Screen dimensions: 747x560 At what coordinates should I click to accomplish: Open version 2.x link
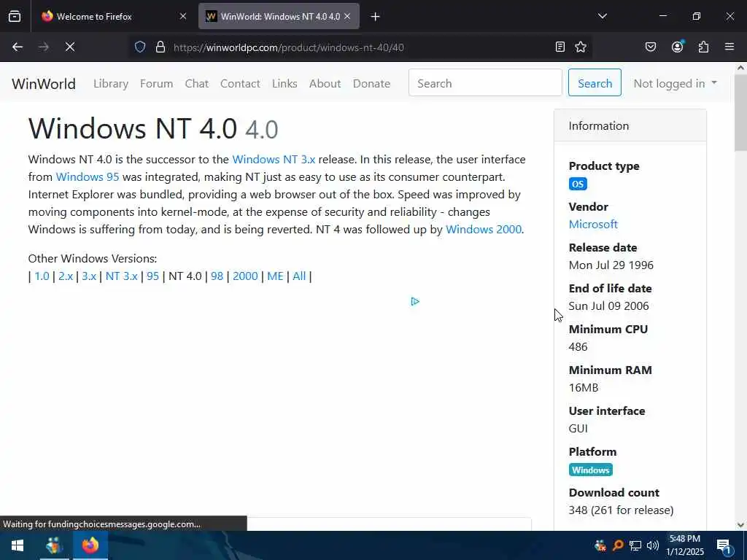coord(66,276)
